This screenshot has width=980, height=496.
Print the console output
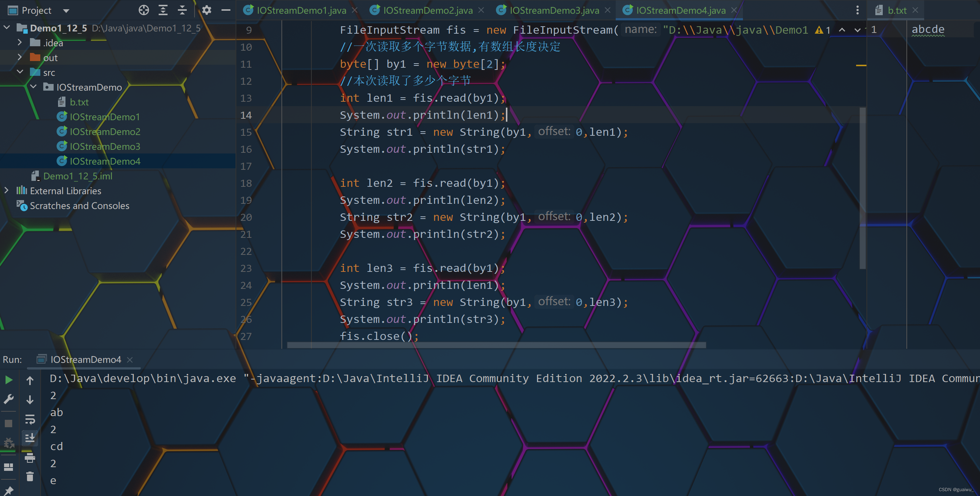click(30, 458)
